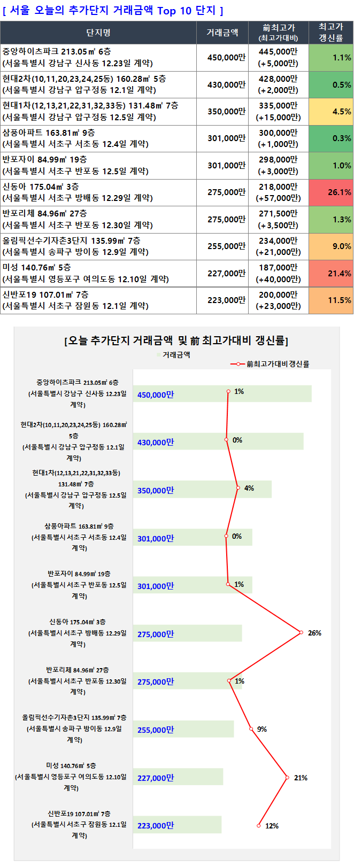Click '반포리체 84.96㎡ 27층' name cell in table

coord(98,220)
